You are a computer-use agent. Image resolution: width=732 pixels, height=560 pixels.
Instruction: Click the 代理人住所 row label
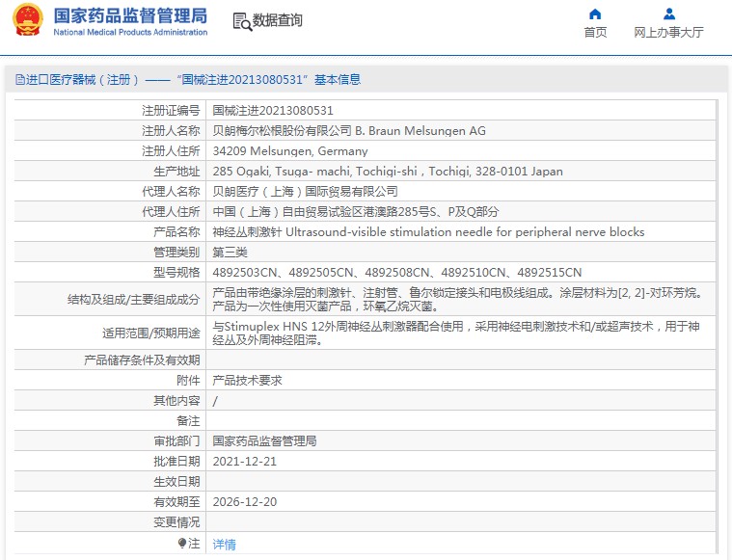click(x=171, y=212)
